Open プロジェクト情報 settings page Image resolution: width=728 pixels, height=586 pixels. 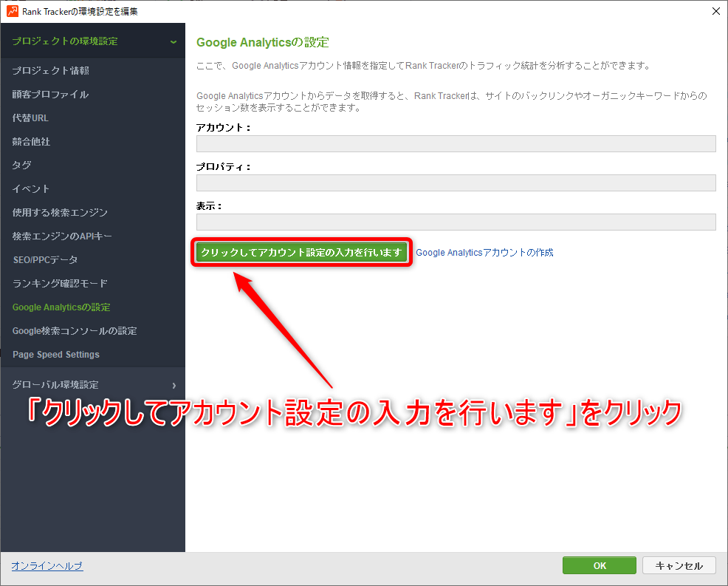click(51, 71)
